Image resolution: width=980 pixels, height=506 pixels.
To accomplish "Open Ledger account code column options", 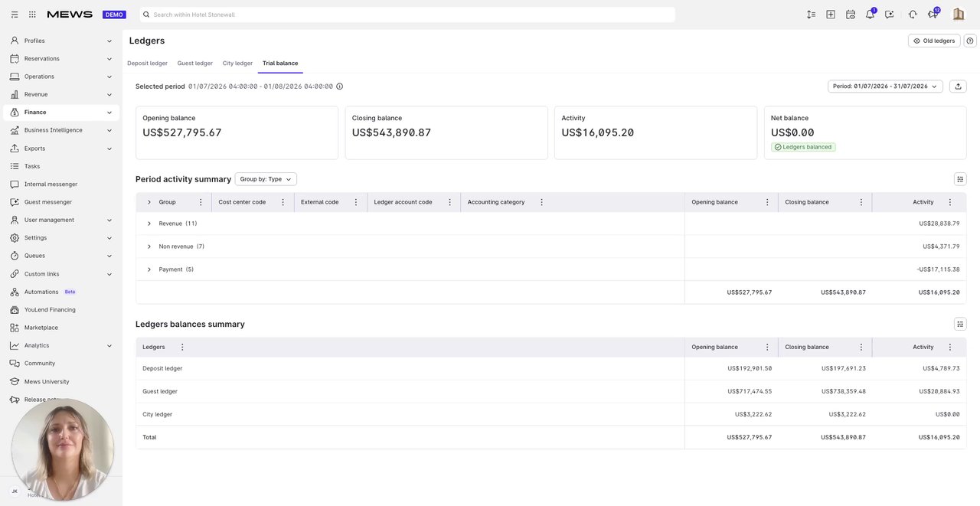I will pos(450,202).
